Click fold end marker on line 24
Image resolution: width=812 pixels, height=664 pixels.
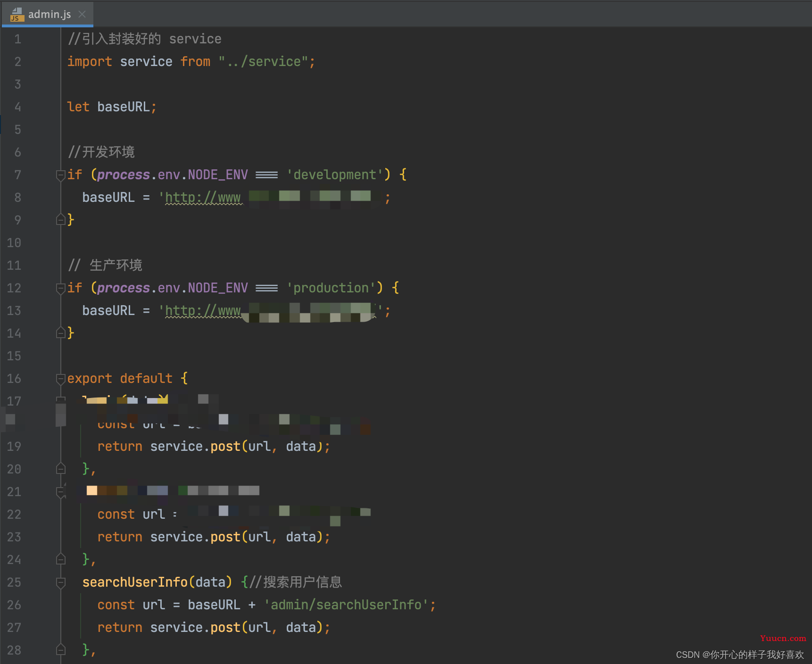(x=60, y=559)
